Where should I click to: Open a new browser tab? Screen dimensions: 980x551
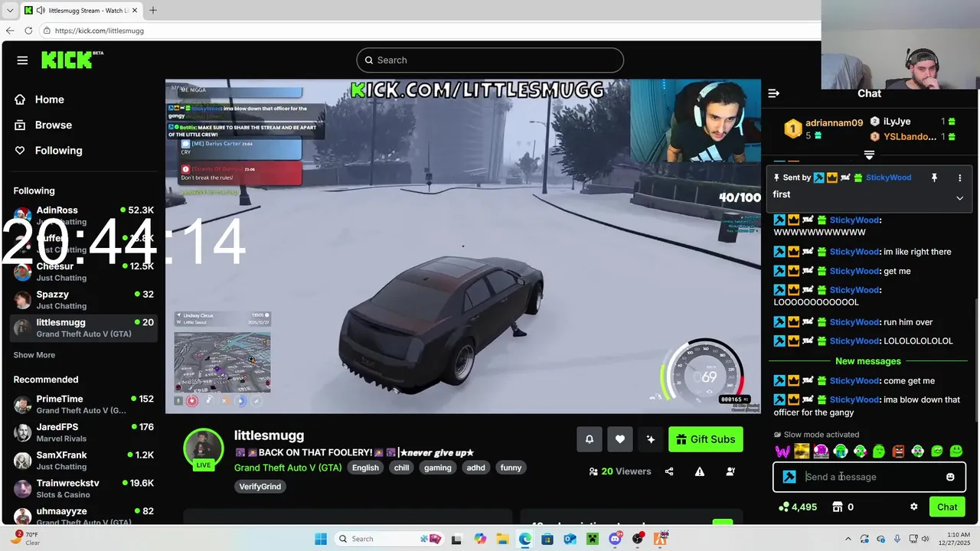pos(152,11)
